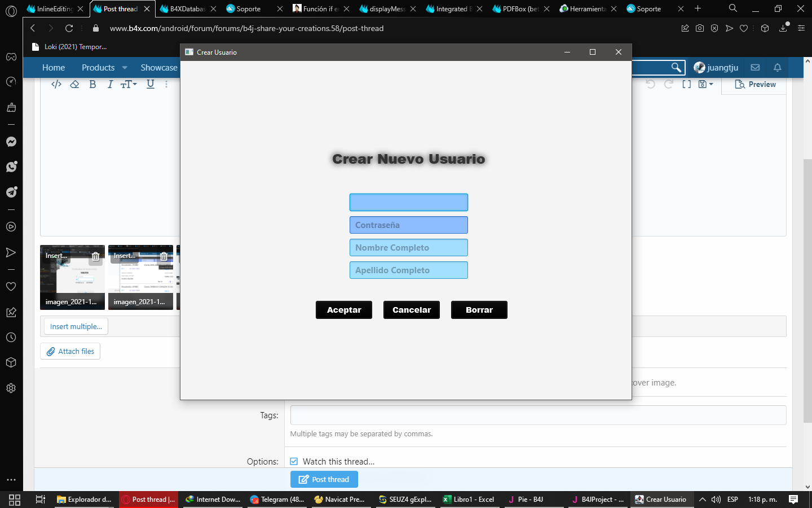The width and height of the screenshot is (812, 508).
Task: Switch to the PDFBox browser tab
Action: [520, 8]
